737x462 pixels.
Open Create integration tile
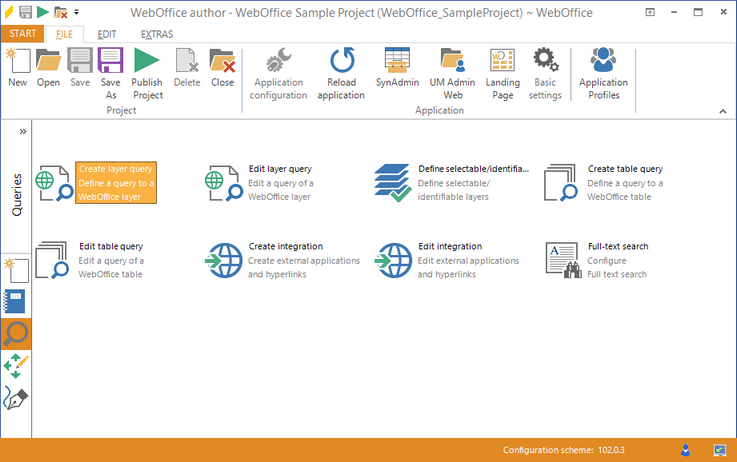coord(282,260)
